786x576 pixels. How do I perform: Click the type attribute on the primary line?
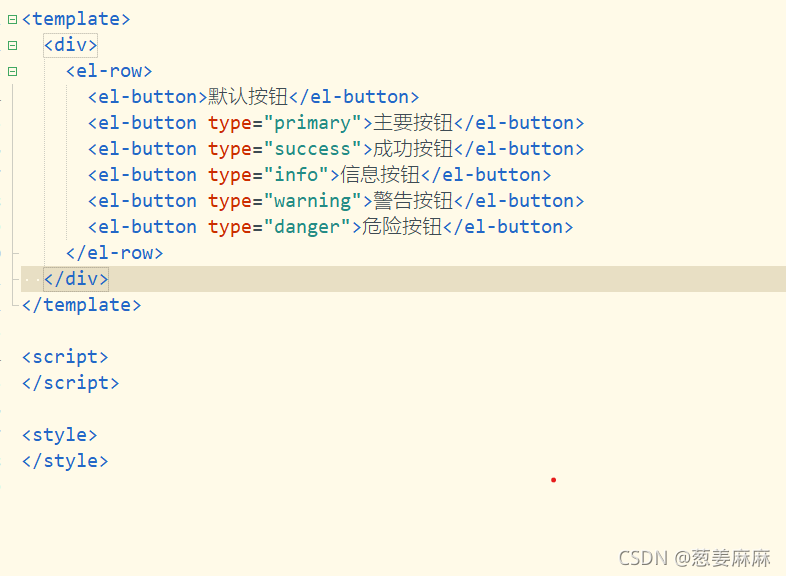(x=230, y=123)
